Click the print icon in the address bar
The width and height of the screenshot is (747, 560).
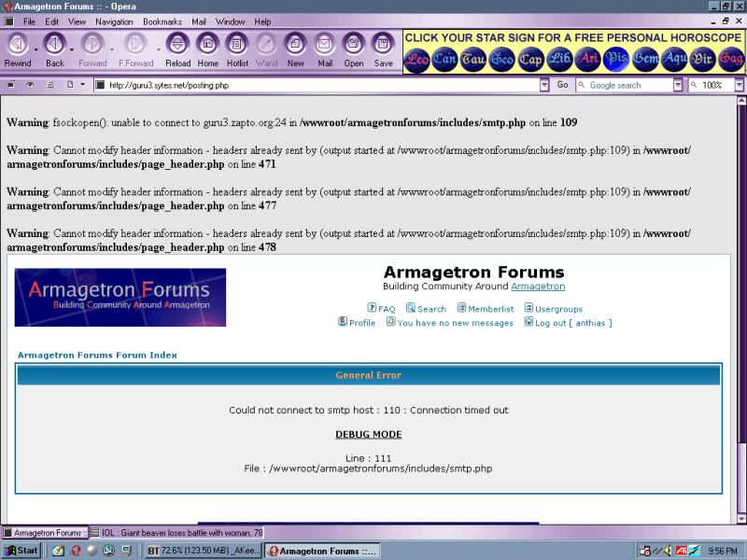(x=50, y=85)
